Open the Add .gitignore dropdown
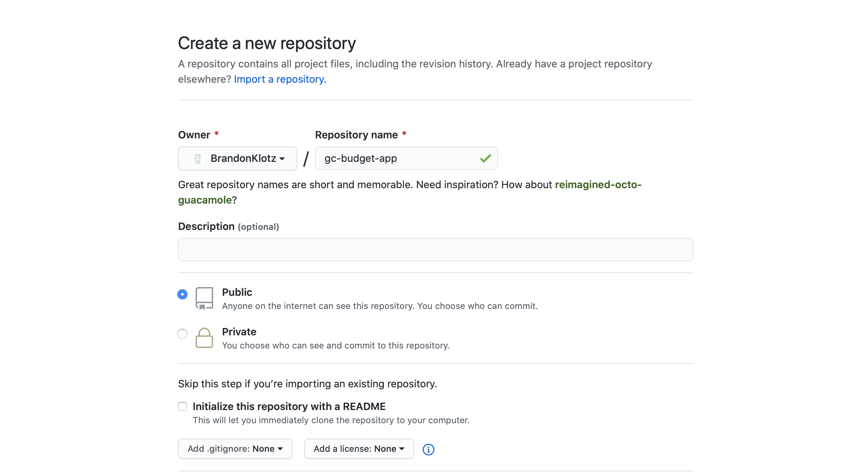 point(235,449)
